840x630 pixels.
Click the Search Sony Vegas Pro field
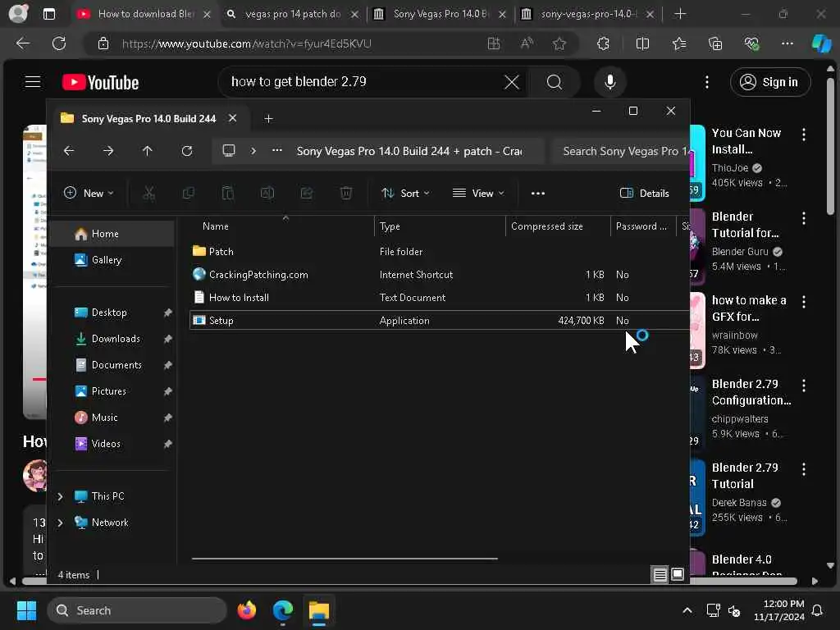622,151
